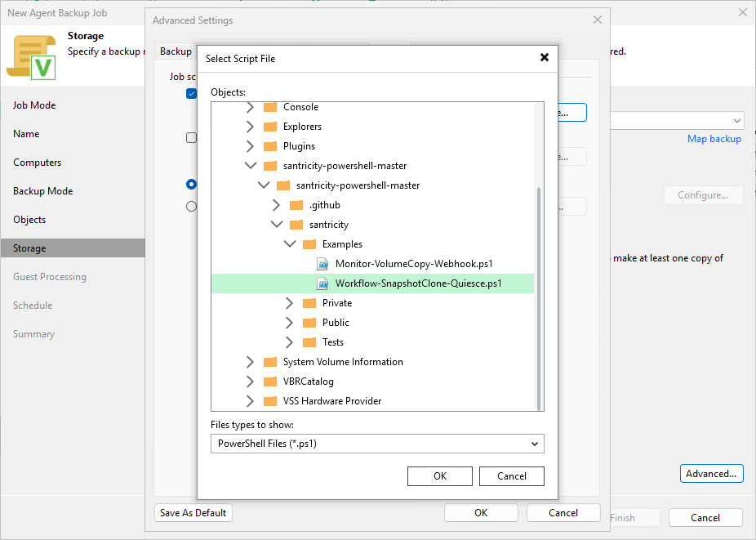Go to the Name wizard step

click(26, 134)
